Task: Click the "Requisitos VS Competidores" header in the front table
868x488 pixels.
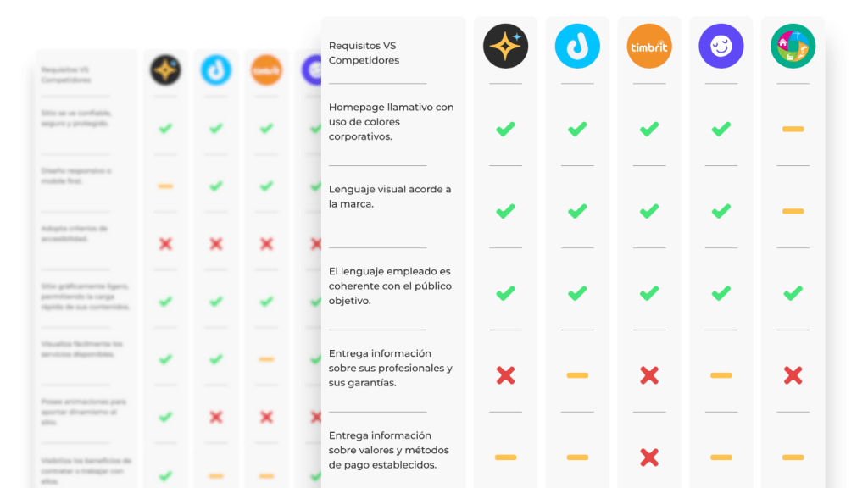Action: click(x=363, y=53)
